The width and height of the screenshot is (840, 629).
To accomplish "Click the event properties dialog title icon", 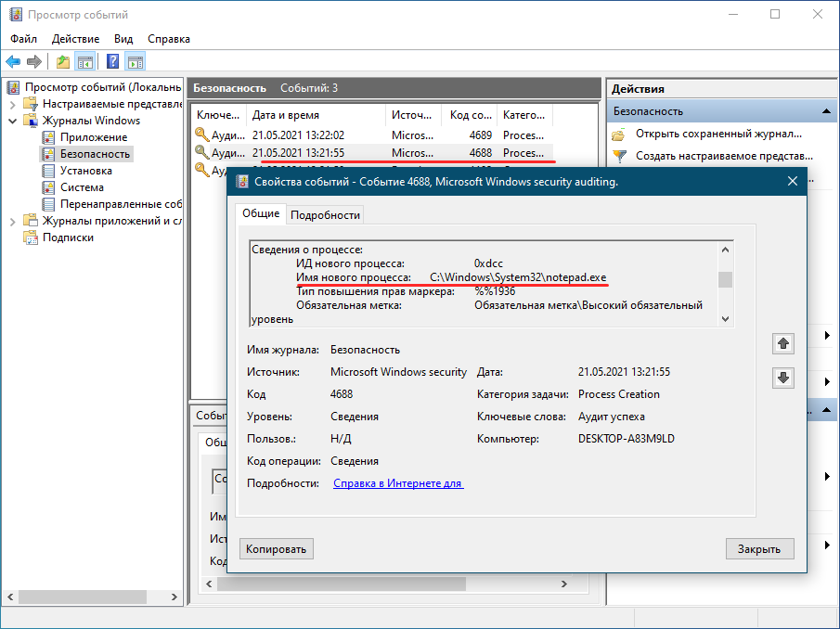I will (x=242, y=182).
